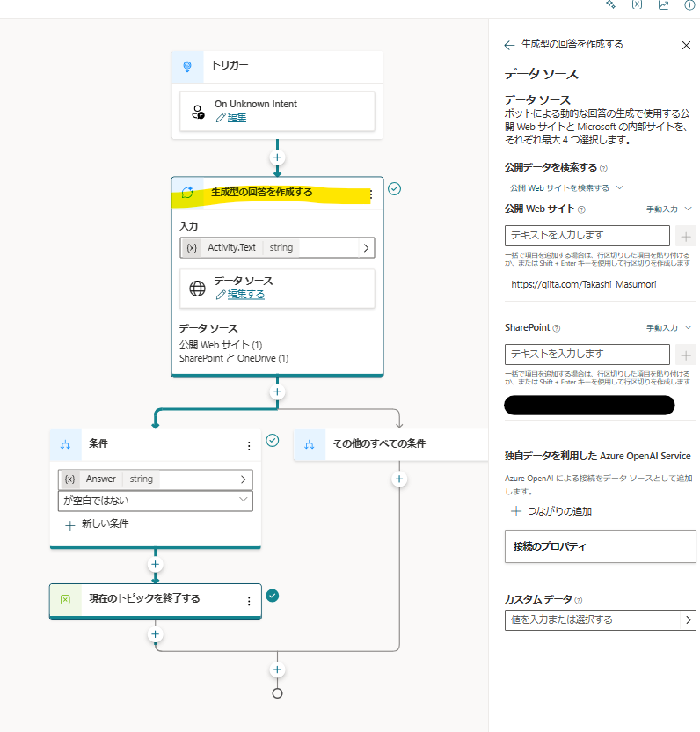
Task: Click help icon next to 公開 Web サイト
Action: pyautogui.click(x=581, y=209)
